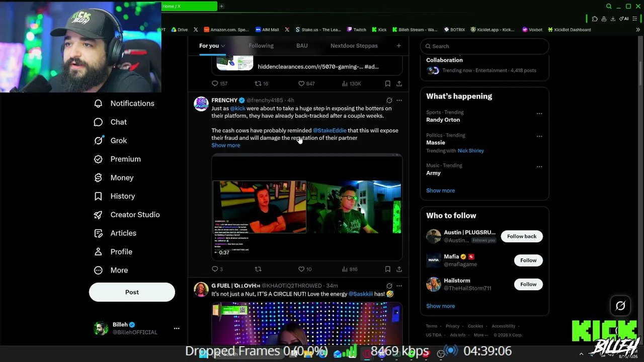Open the browser account profile icon
The width and height of the screenshot is (644, 362).
604,19
